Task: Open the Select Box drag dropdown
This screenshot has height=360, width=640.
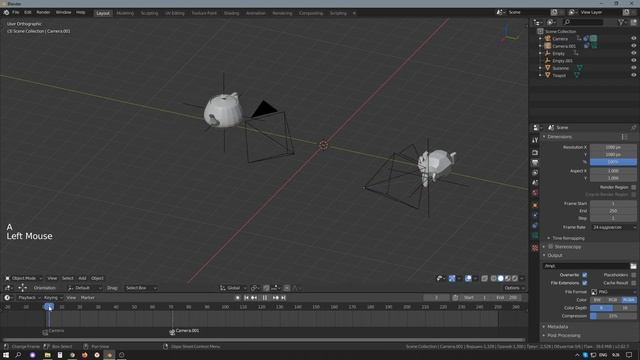Action: pos(141,288)
